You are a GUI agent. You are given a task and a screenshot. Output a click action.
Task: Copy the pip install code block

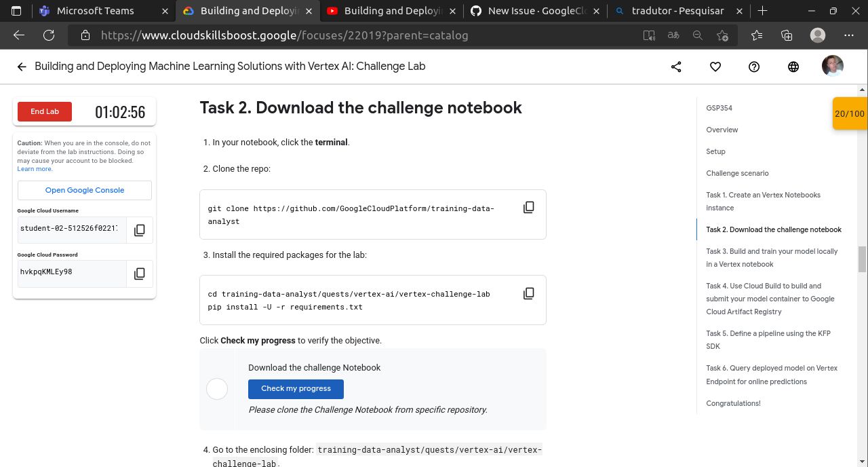point(528,293)
